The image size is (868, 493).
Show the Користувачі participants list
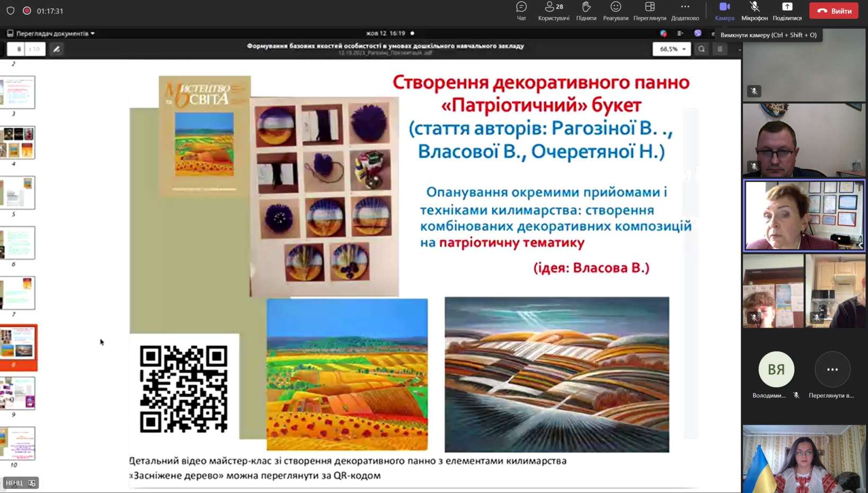(554, 11)
